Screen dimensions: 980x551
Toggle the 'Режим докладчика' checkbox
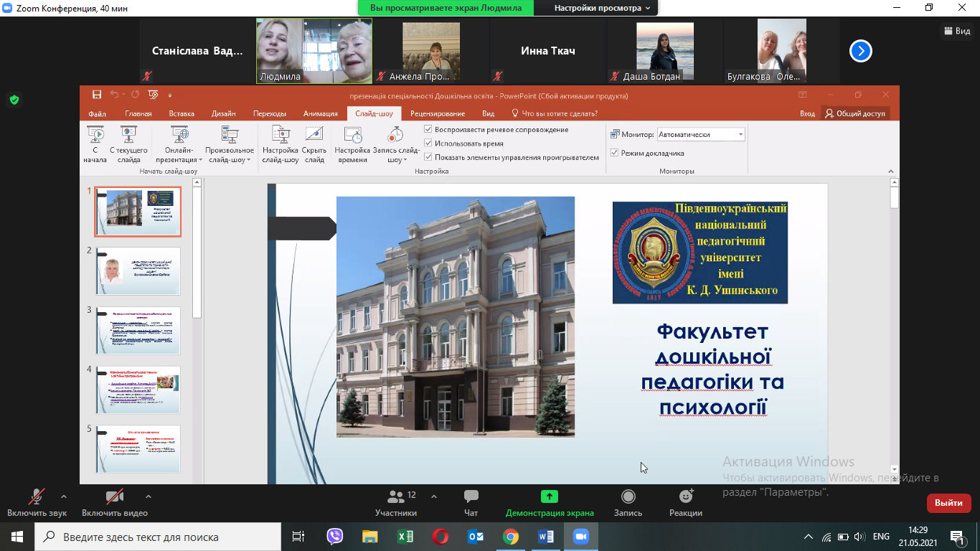coord(615,153)
